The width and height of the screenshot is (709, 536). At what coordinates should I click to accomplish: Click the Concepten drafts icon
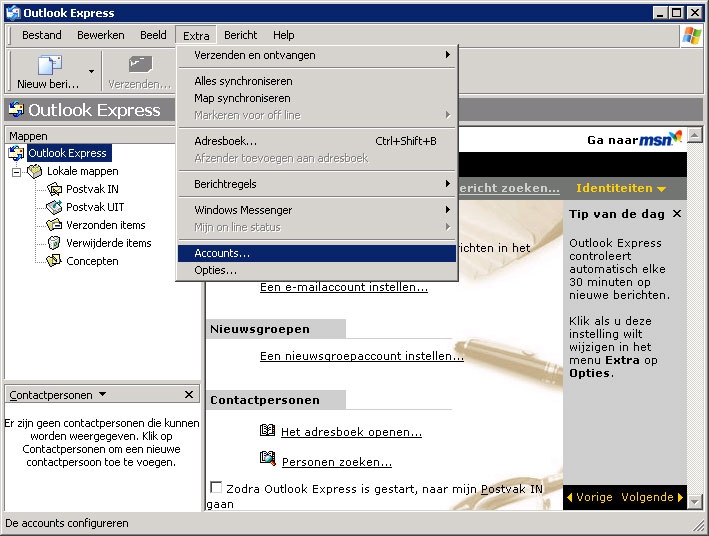[54, 261]
